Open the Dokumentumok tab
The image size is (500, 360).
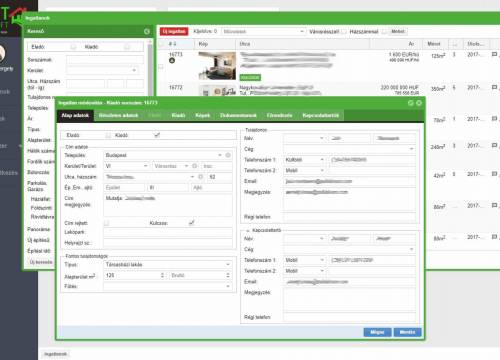(x=238, y=115)
